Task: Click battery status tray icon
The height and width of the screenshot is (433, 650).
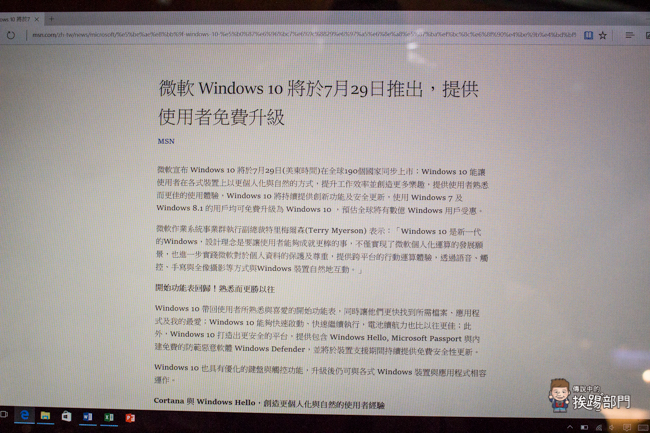Action: coord(584,427)
